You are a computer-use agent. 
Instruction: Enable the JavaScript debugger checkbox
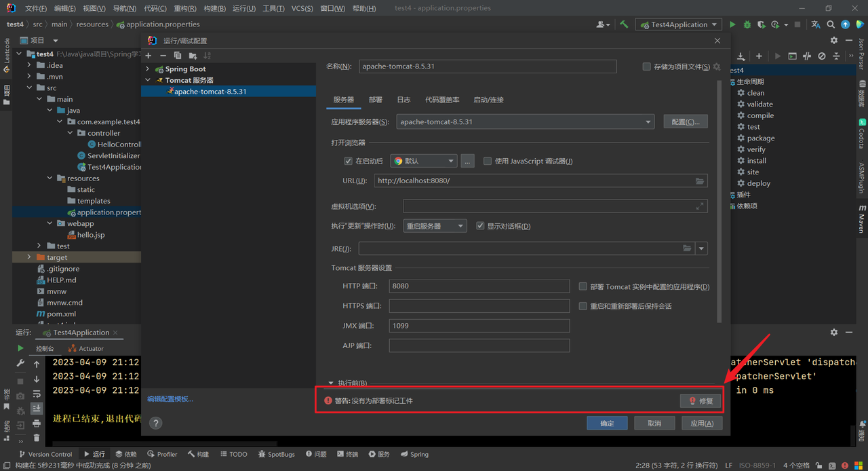pos(488,162)
